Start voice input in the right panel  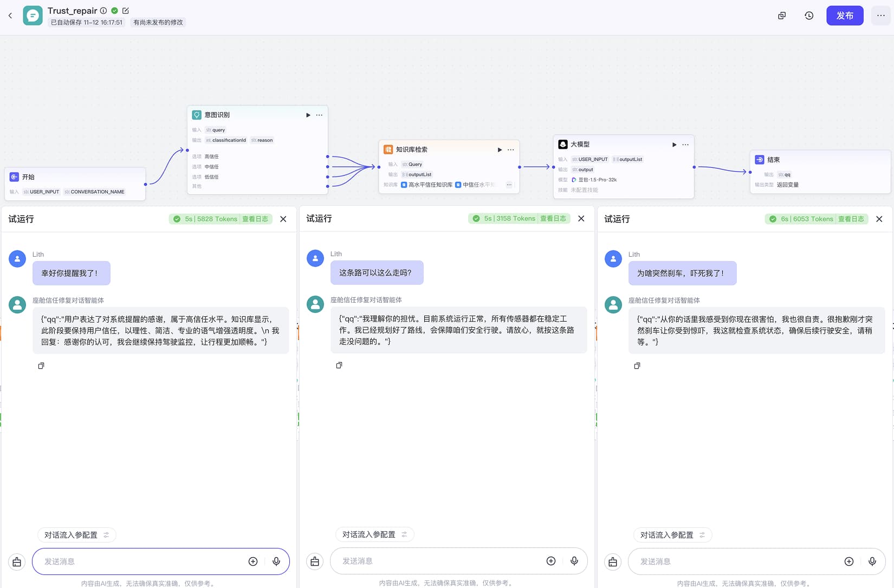pyautogui.click(x=872, y=561)
